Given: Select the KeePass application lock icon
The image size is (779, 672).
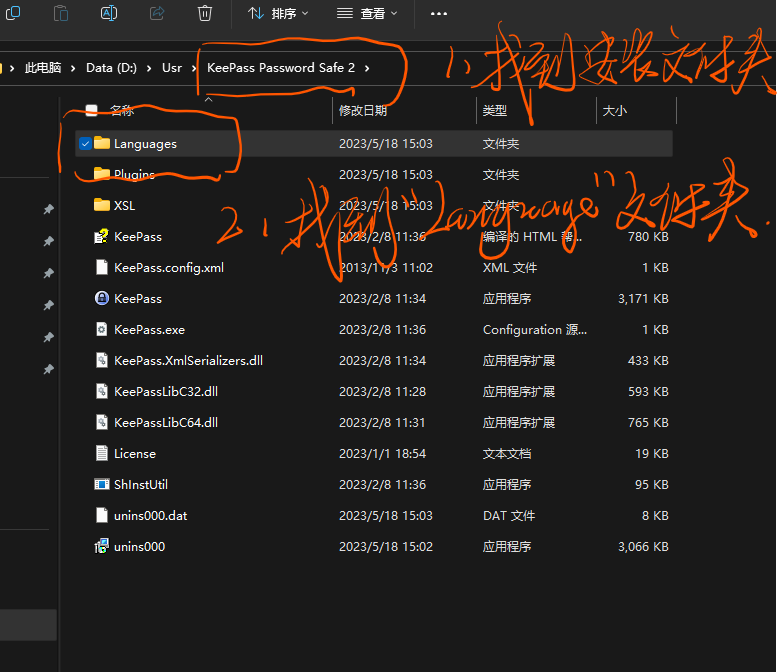Looking at the screenshot, I should tap(102, 298).
